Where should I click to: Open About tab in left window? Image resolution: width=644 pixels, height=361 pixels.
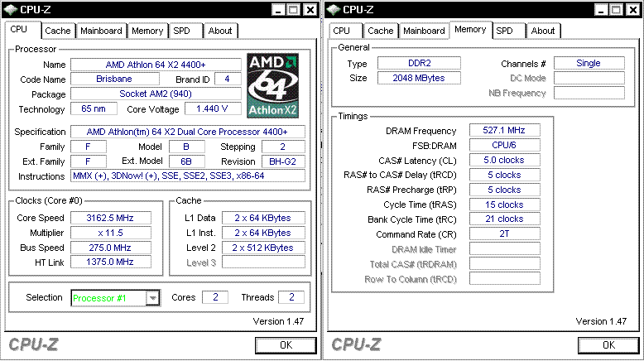pyautogui.click(x=220, y=31)
